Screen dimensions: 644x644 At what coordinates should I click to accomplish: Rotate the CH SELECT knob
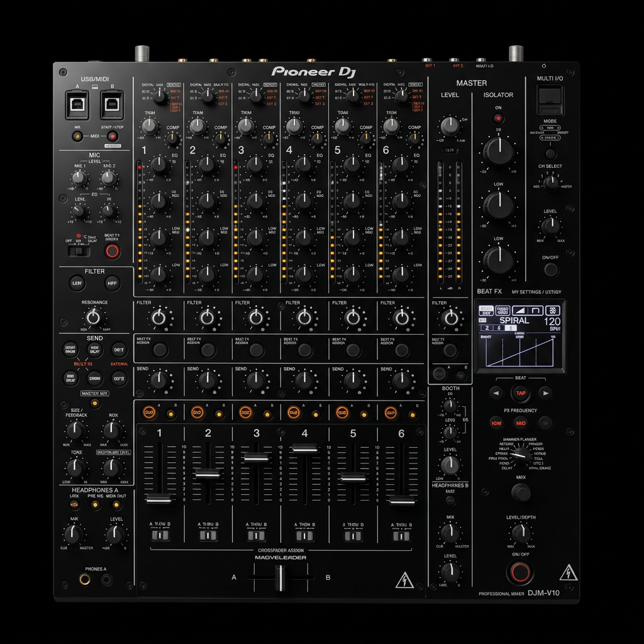coord(551,183)
